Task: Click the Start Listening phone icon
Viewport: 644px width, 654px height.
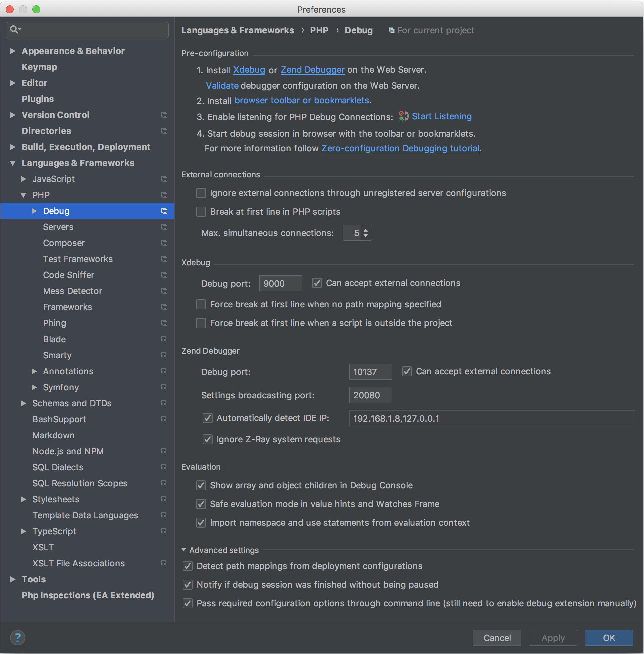Action: [x=403, y=116]
